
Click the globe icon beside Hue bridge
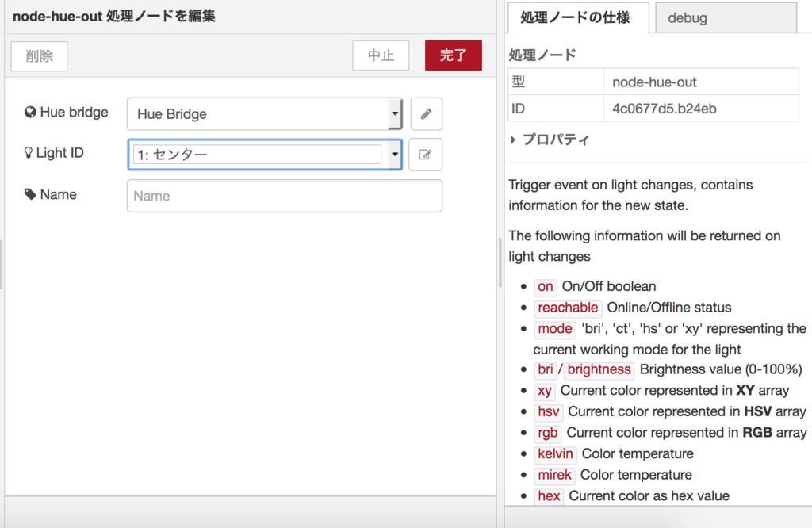click(x=30, y=112)
